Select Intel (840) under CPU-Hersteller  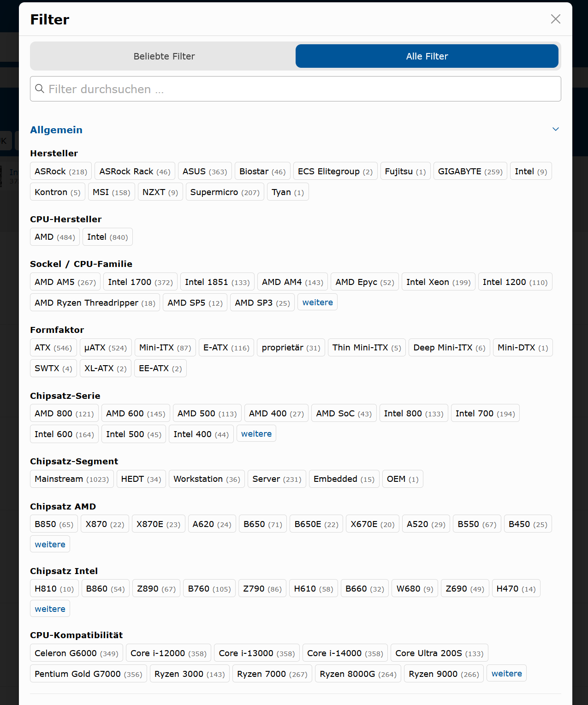point(107,237)
